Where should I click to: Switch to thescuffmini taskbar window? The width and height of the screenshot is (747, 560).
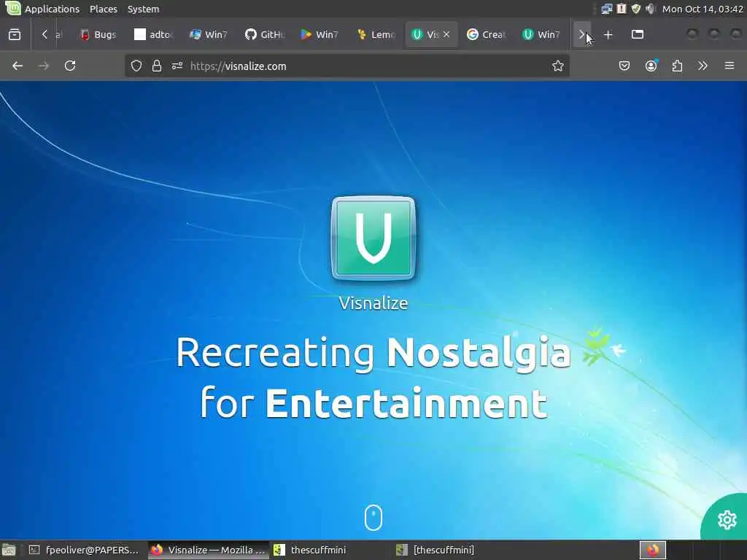click(330, 550)
